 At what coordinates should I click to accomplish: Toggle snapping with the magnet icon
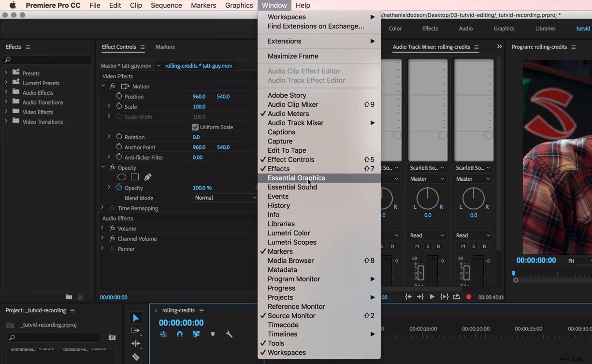point(179,334)
